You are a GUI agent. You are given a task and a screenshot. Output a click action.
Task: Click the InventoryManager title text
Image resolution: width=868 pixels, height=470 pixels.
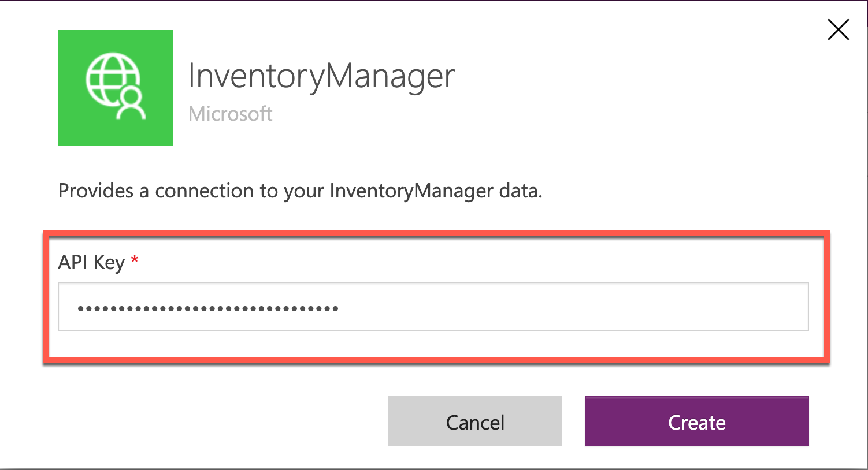(x=321, y=75)
